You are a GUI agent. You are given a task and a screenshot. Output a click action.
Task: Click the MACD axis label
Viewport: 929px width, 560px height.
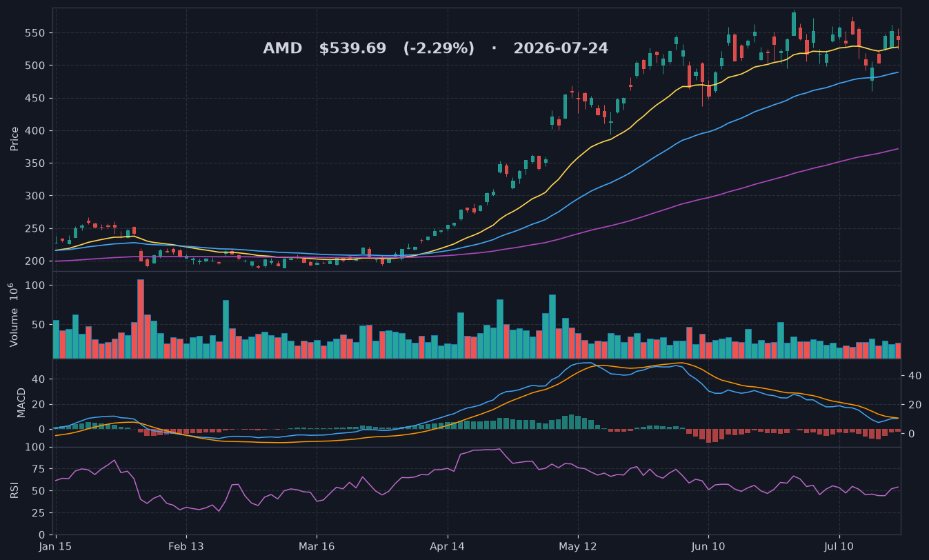(21, 402)
